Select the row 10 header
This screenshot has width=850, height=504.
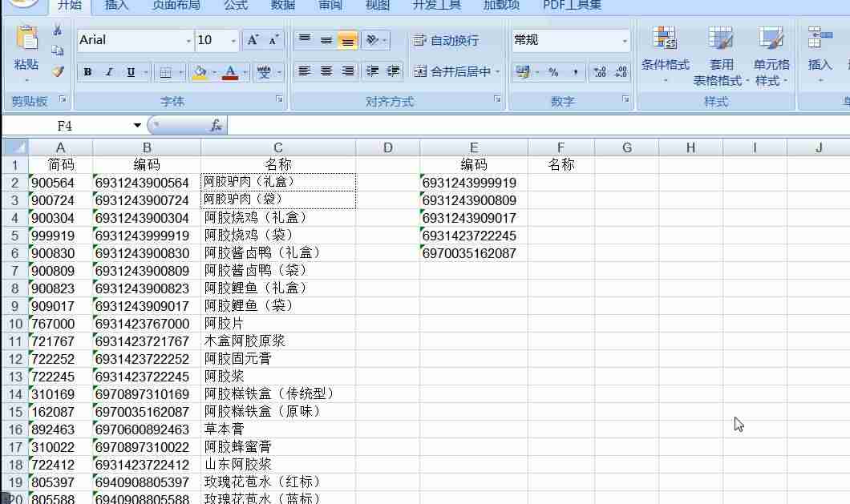(x=15, y=324)
